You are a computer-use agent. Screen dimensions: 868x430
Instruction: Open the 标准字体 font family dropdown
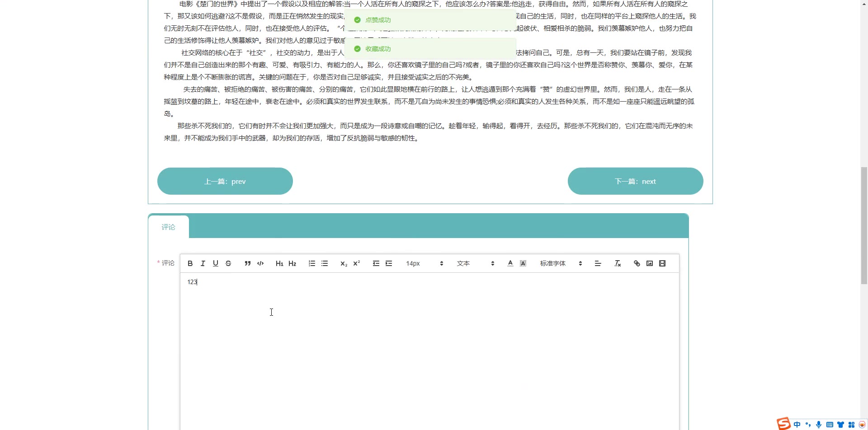point(561,263)
